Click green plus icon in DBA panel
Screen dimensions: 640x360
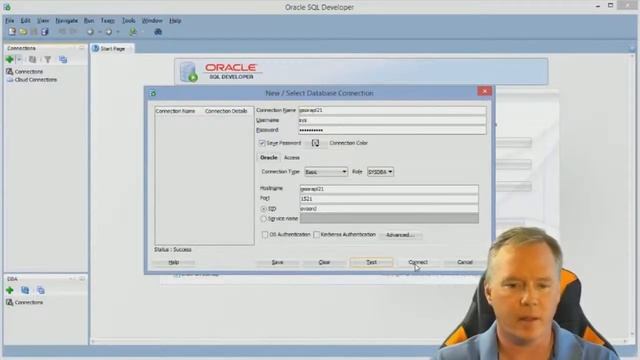(x=9, y=290)
